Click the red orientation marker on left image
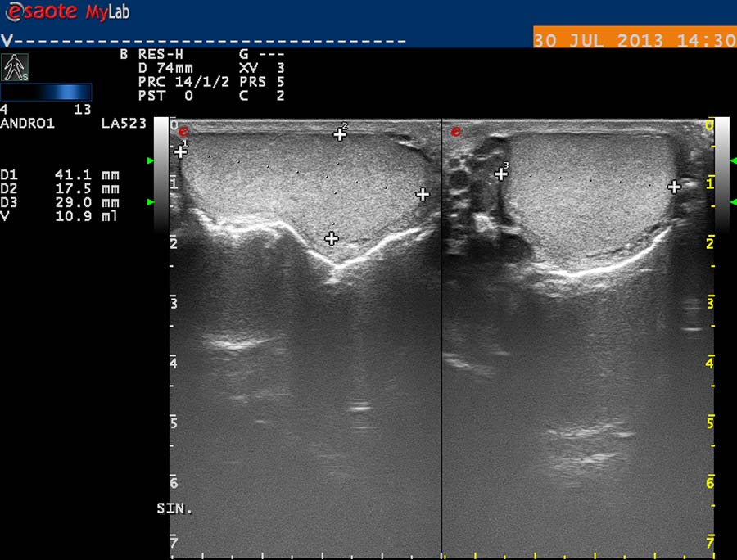Screen dimensions: 737x560 (183, 131)
